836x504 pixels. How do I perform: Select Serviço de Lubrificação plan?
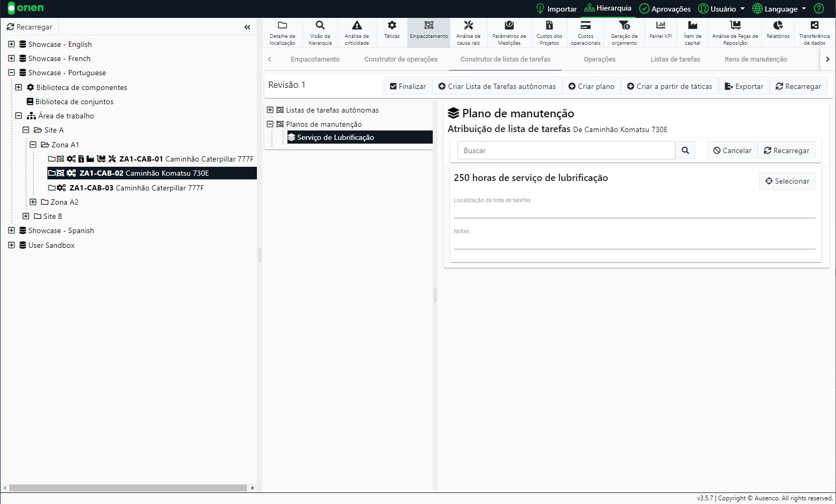coord(360,137)
